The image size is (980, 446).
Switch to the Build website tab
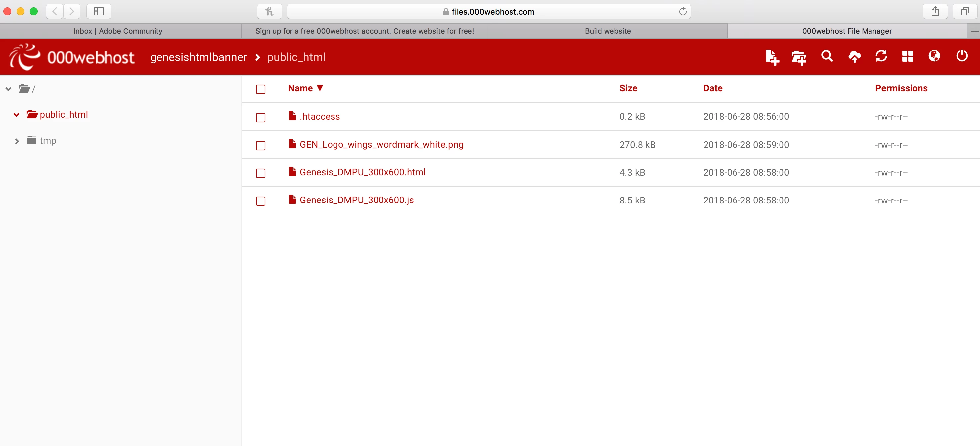tap(607, 31)
